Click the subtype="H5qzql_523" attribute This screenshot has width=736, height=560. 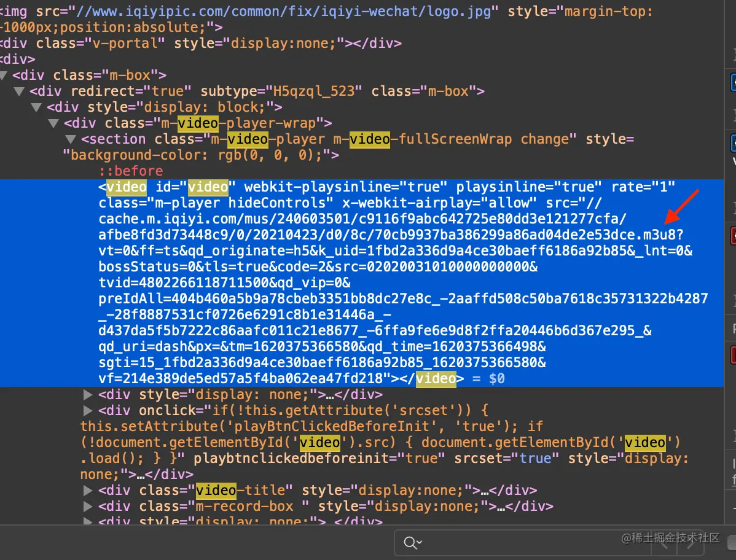(281, 91)
